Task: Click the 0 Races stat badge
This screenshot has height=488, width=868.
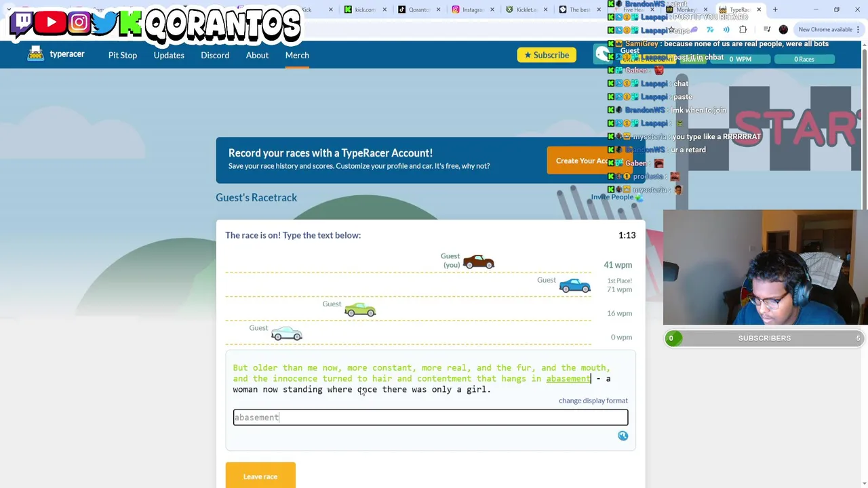Action: pos(804,59)
